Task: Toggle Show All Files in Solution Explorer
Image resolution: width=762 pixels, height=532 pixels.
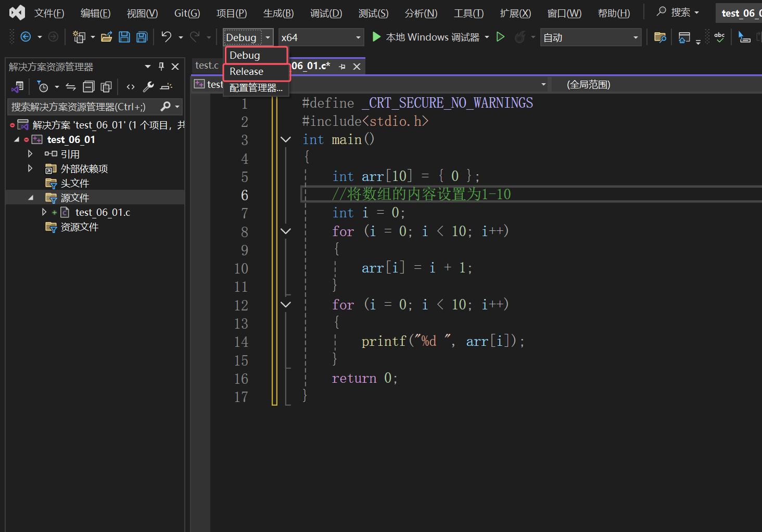Action: [106, 87]
